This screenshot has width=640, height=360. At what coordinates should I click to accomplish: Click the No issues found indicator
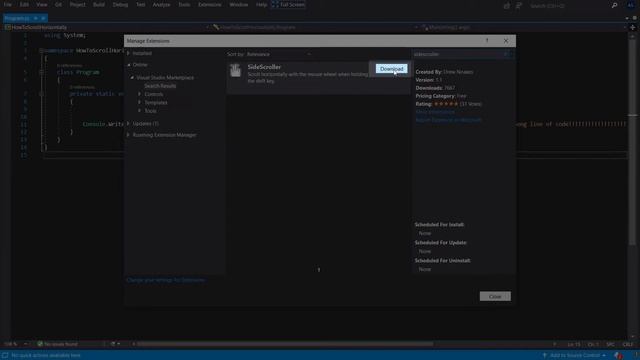tap(57, 344)
